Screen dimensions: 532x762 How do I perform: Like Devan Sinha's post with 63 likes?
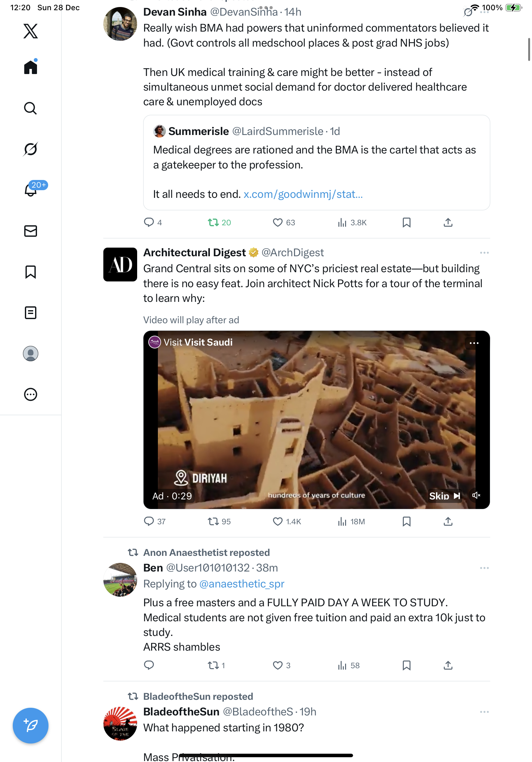277,222
